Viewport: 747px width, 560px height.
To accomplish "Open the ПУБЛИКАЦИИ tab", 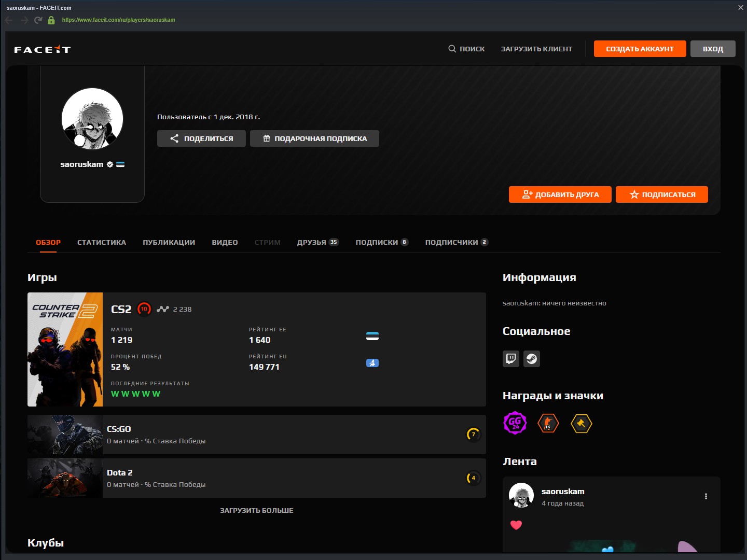I will pyautogui.click(x=169, y=242).
